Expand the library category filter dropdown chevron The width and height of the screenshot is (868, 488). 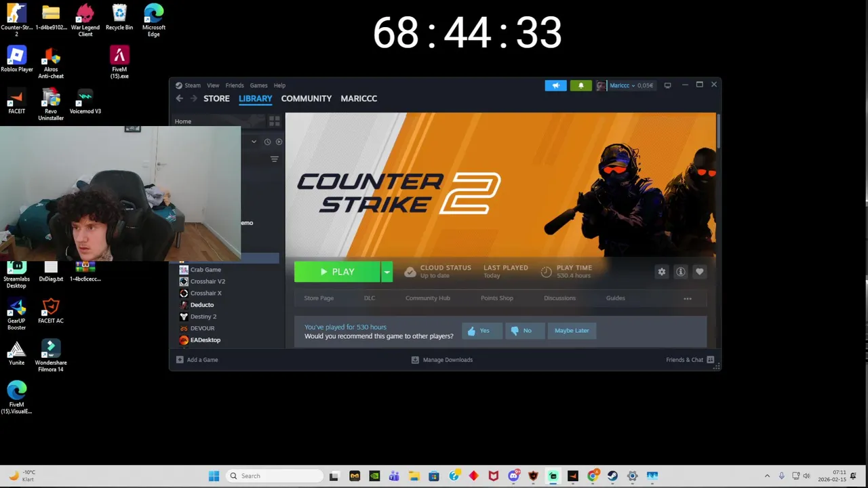254,142
